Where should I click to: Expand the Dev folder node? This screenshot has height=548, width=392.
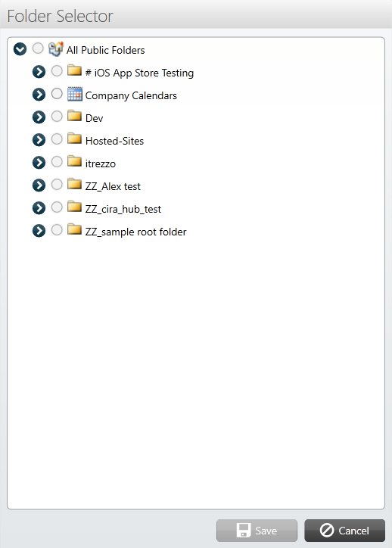coord(39,117)
